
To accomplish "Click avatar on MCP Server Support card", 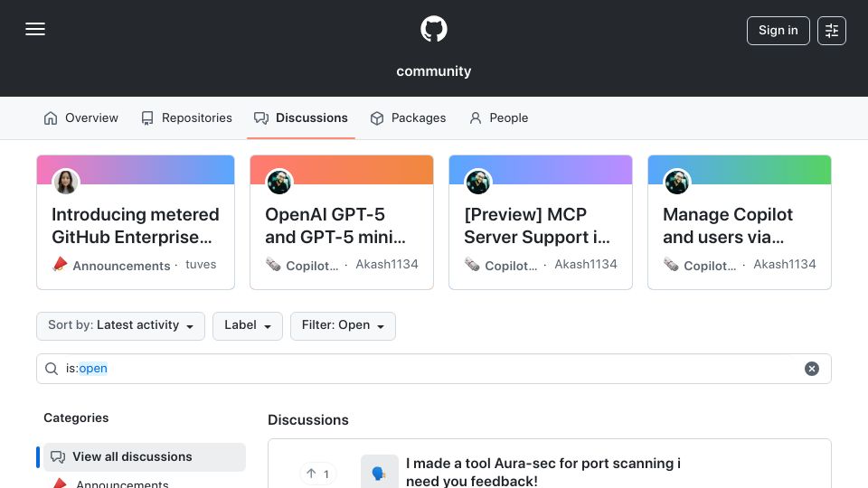I will tap(477, 182).
